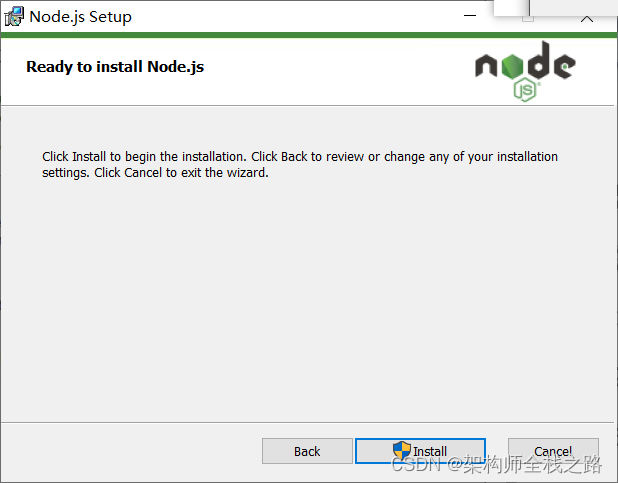Click the CSDN watermark text

[495, 465]
